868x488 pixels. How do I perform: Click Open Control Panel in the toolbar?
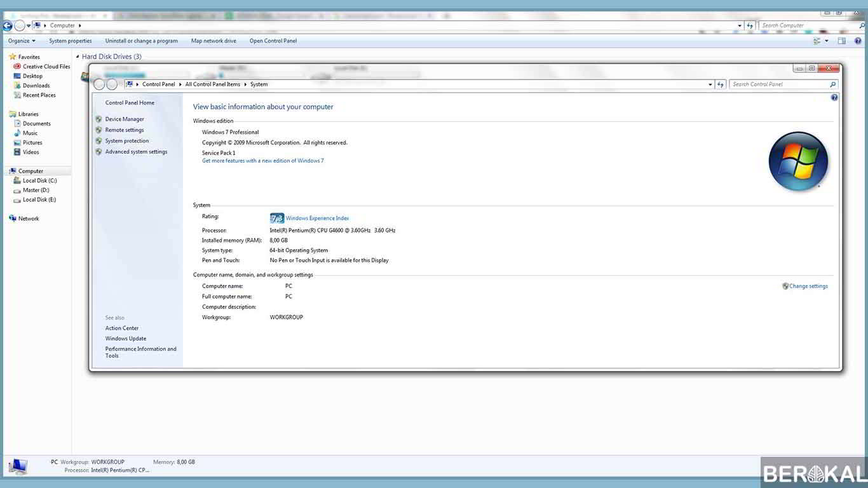(x=273, y=41)
